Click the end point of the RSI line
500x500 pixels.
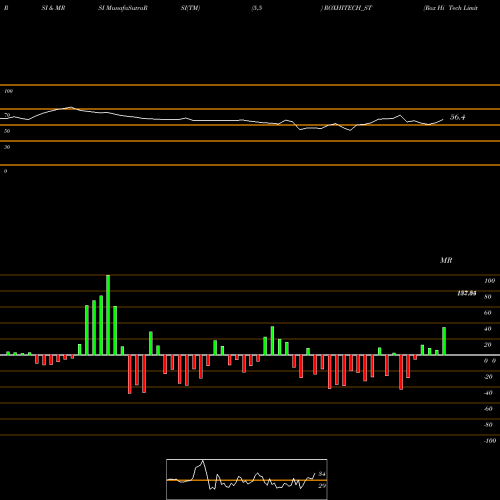pyautogui.click(x=443, y=119)
